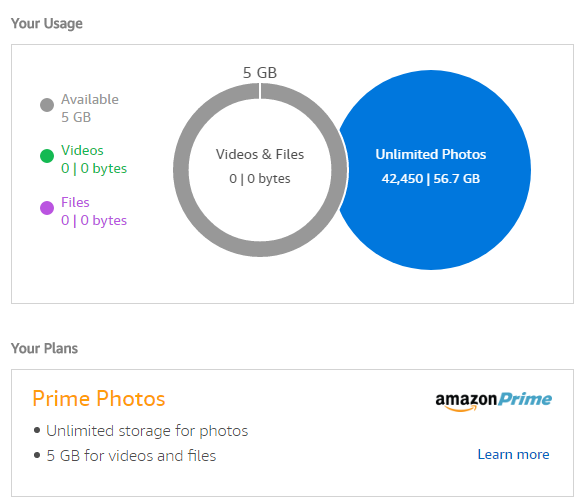Click the Your Usage heading
The width and height of the screenshot is (579, 503).
[x=47, y=24]
